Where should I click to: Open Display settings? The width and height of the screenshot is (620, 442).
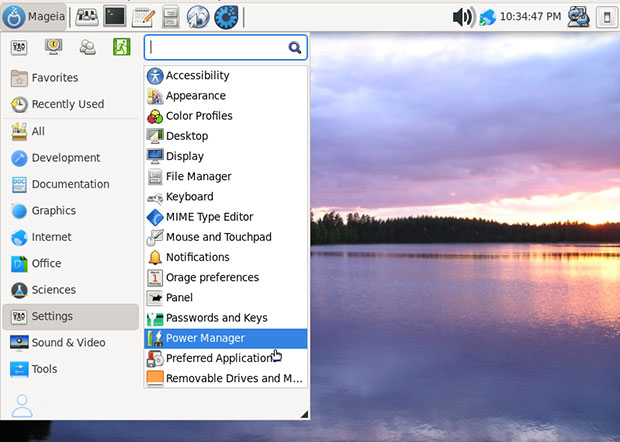[x=226, y=156]
